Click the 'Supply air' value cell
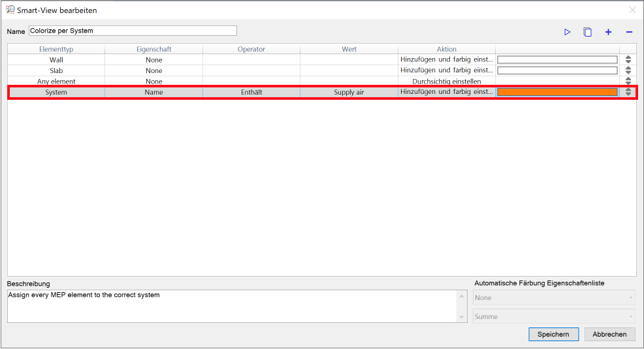 [x=349, y=92]
